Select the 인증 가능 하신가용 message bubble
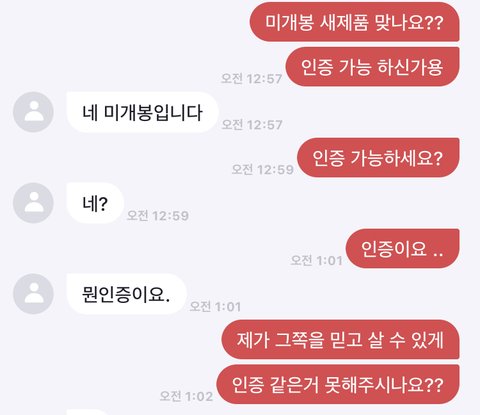The width and height of the screenshot is (480, 415). 373,67
